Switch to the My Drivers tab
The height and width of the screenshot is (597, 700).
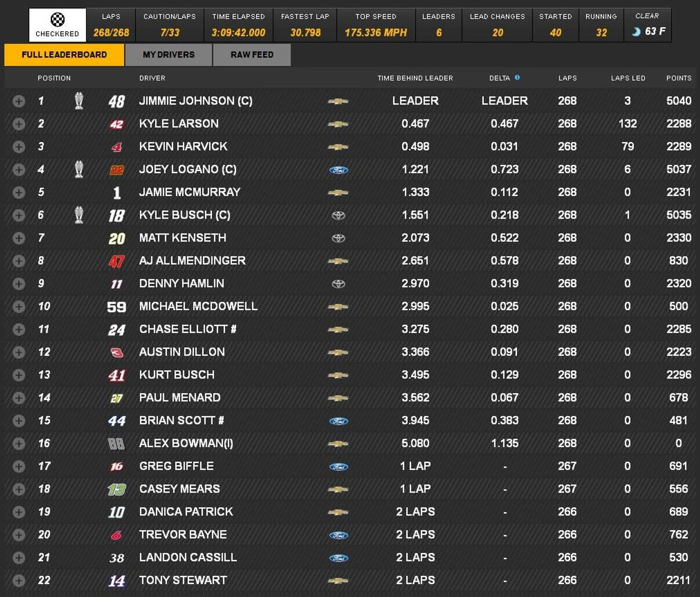[x=169, y=55]
